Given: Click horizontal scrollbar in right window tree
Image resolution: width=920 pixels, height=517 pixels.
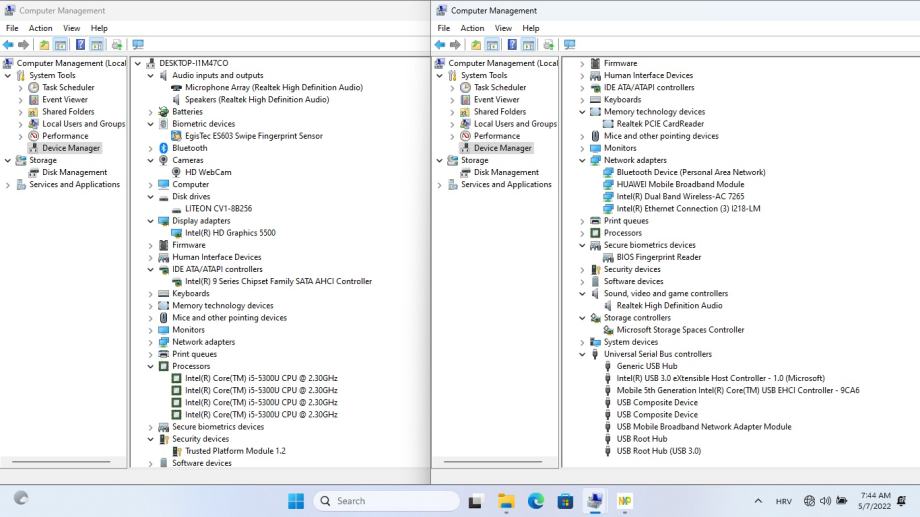Looking at the screenshot, I should (x=493, y=462).
